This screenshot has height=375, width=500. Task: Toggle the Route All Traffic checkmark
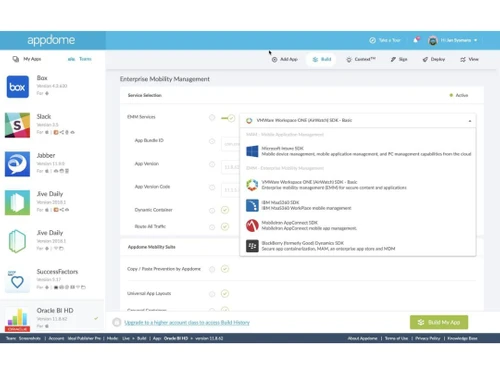(225, 227)
